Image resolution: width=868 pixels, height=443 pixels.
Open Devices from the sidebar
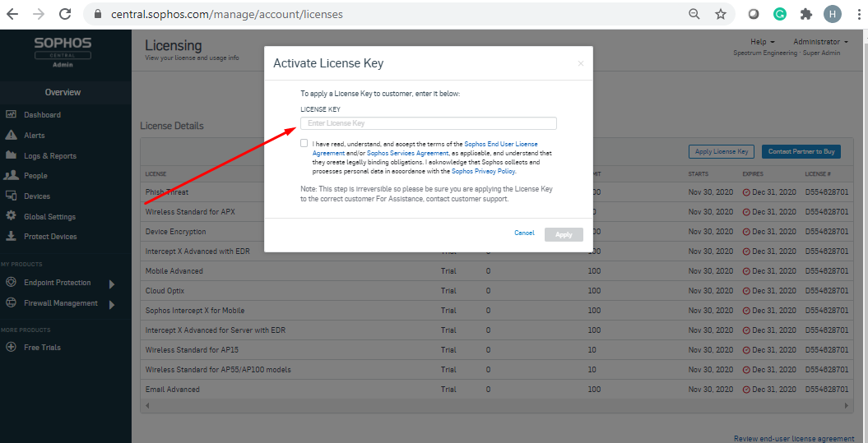[x=36, y=196]
